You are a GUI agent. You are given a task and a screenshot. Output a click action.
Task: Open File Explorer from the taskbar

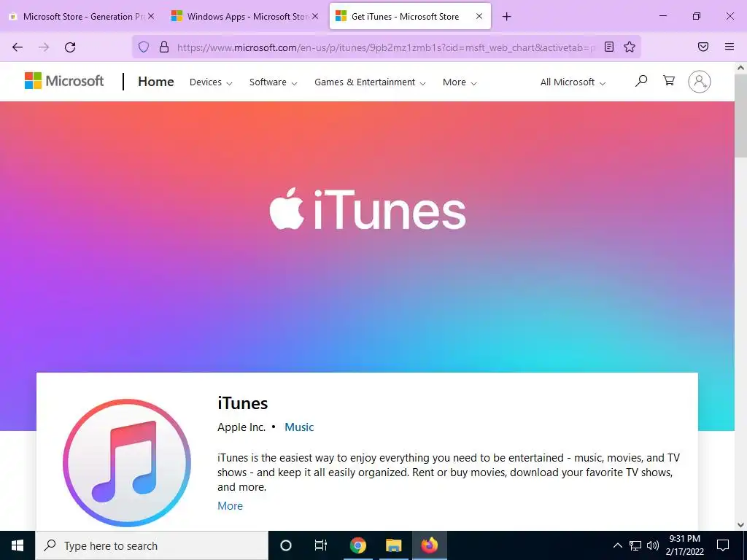(394, 545)
